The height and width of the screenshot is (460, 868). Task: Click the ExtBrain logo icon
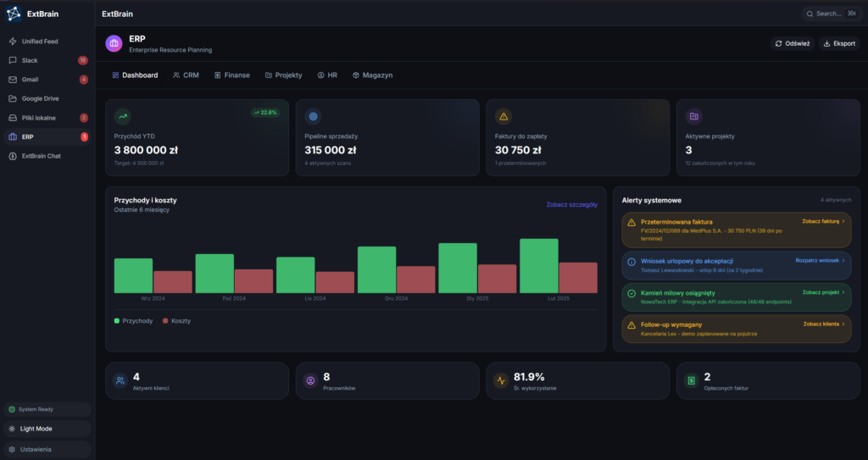(14, 14)
